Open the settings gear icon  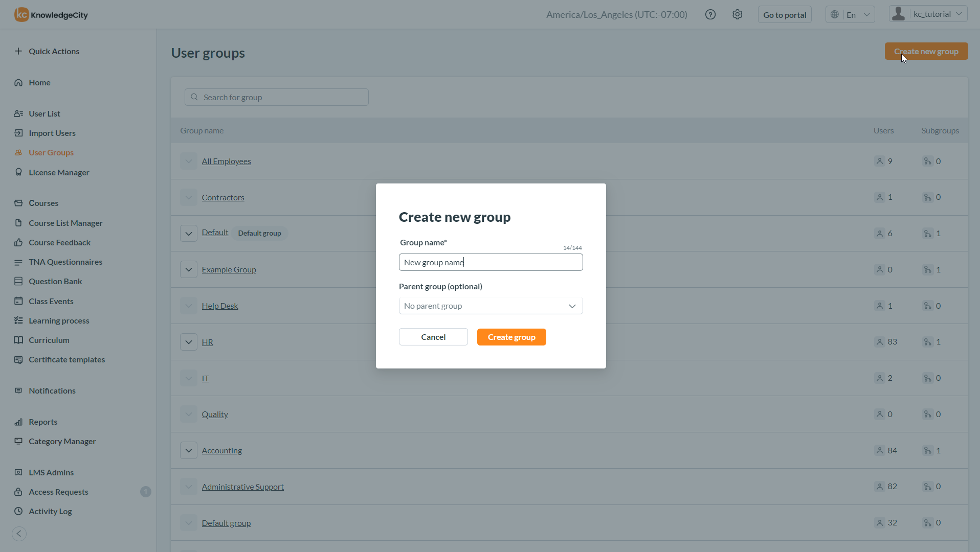coord(737,15)
